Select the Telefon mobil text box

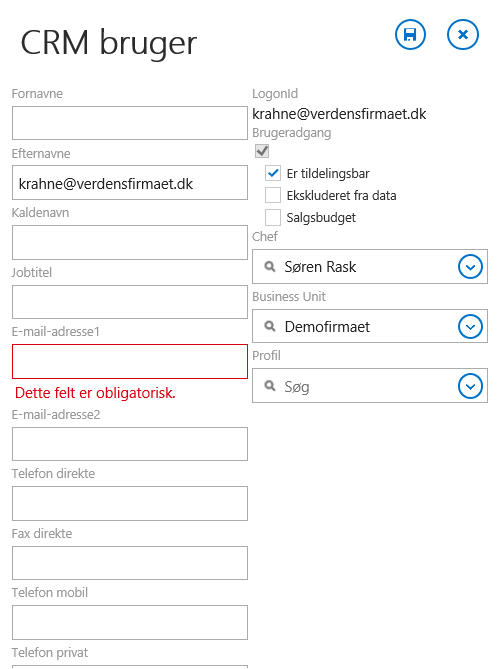pos(130,622)
